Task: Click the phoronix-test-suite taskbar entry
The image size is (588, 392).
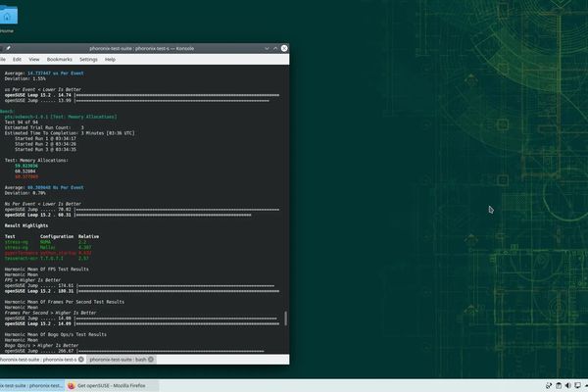Action: pos(32,385)
